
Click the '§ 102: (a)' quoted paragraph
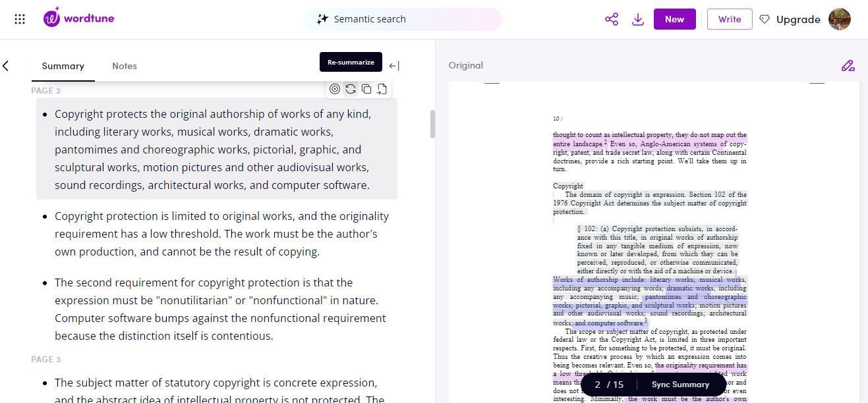(x=657, y=250)
